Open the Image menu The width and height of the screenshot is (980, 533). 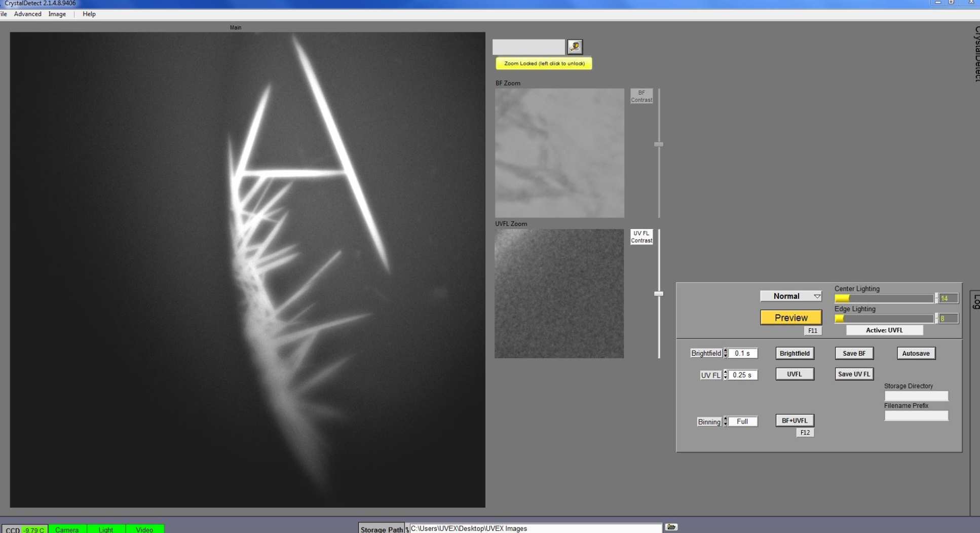click(57, 14)
